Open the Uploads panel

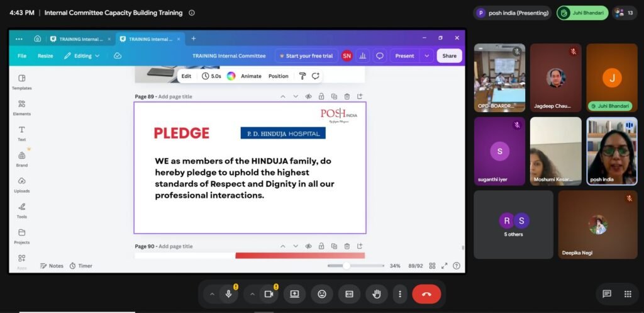(22, 185)
